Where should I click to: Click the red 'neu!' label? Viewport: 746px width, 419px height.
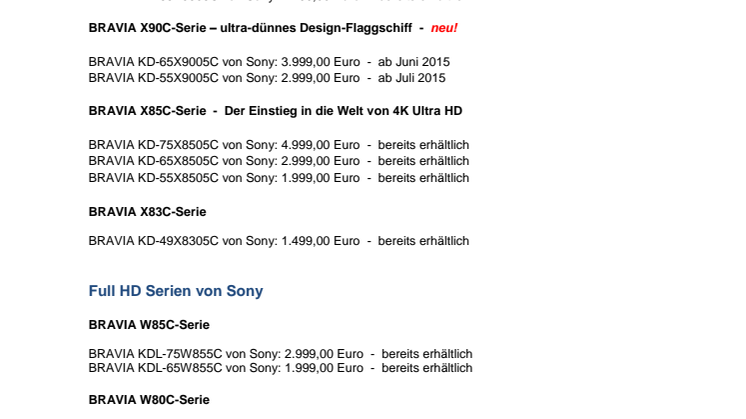(x=444, y=28)
